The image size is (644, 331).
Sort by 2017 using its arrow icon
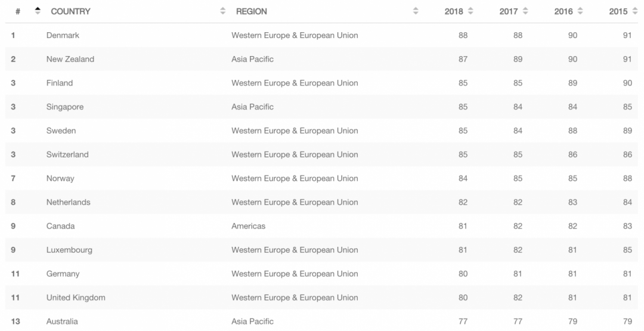point(525,11)
